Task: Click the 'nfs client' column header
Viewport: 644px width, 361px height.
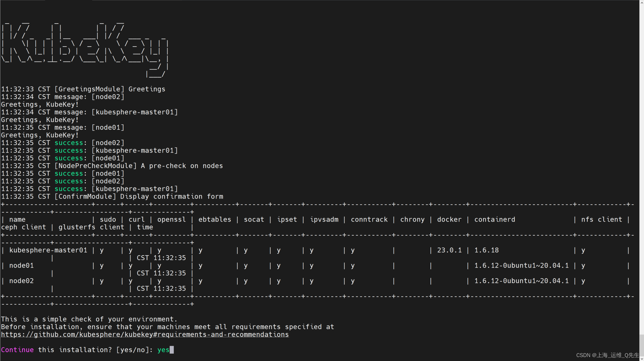Action: [601, 219]
